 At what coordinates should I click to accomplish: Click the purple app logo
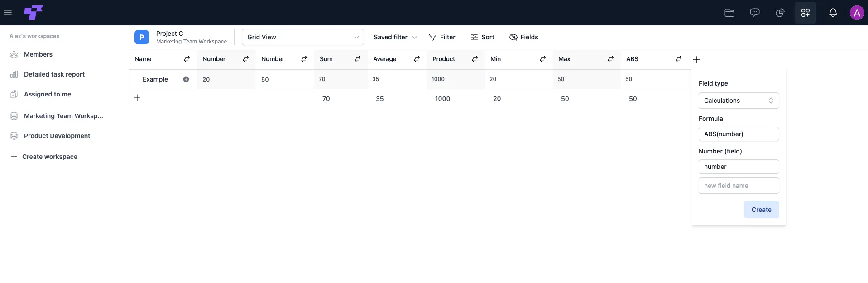(x=34, y=13)
